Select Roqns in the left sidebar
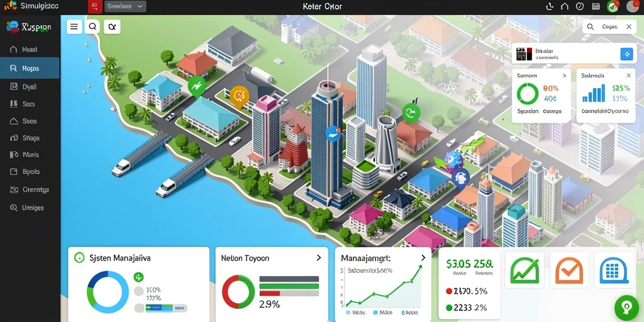 tap(30, 68)
